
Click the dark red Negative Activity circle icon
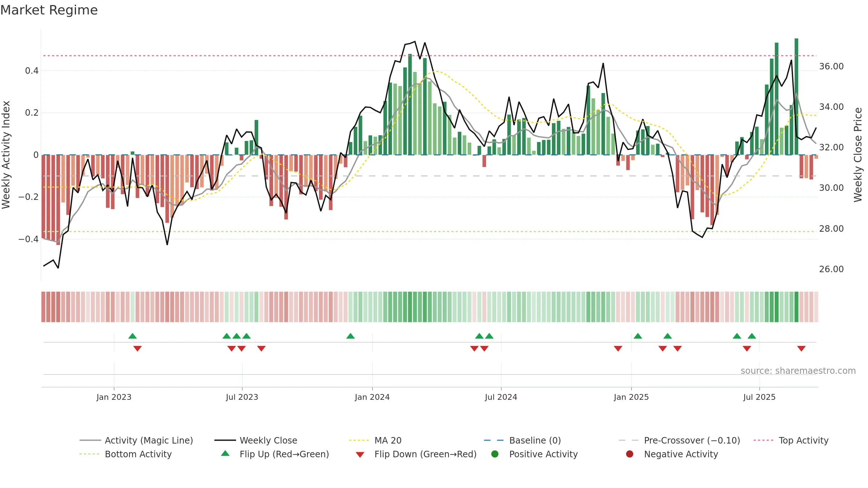click(x=630, y=454)
